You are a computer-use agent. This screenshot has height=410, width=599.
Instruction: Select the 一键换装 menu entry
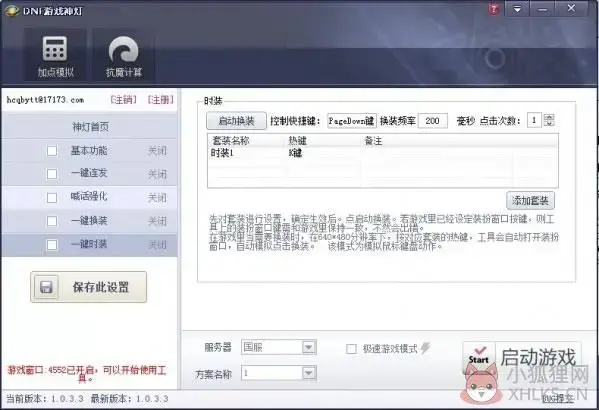click(89, 220)
